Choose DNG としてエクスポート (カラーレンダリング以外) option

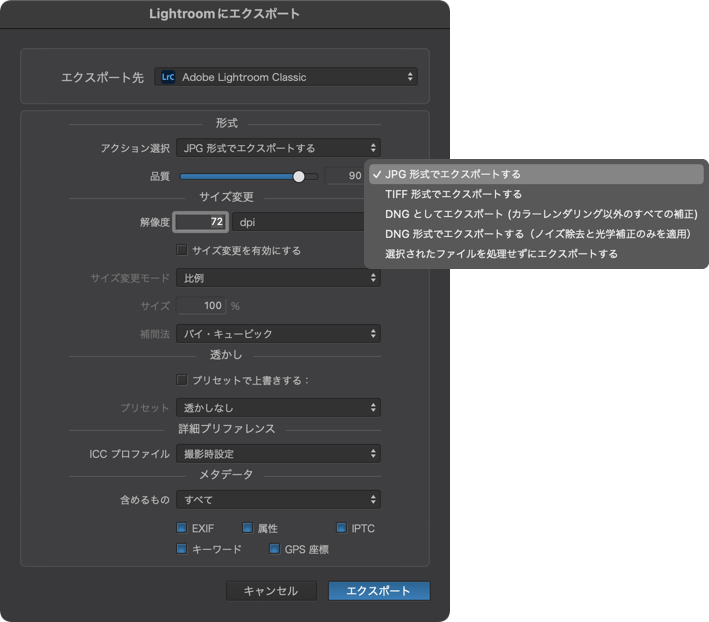(x=536, y=214)
